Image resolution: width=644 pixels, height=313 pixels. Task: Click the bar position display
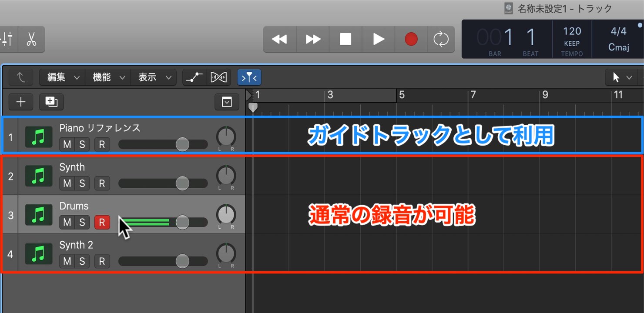(x=496, y=38)
